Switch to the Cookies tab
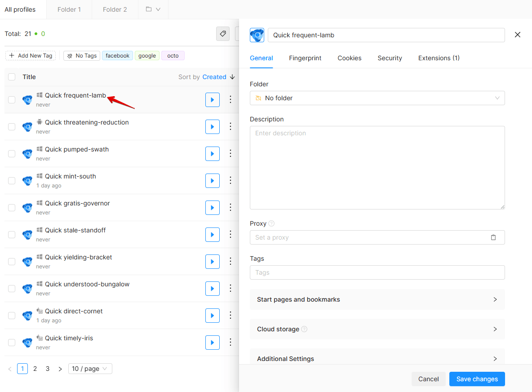 pyautogui.click(x=350, y=58)
